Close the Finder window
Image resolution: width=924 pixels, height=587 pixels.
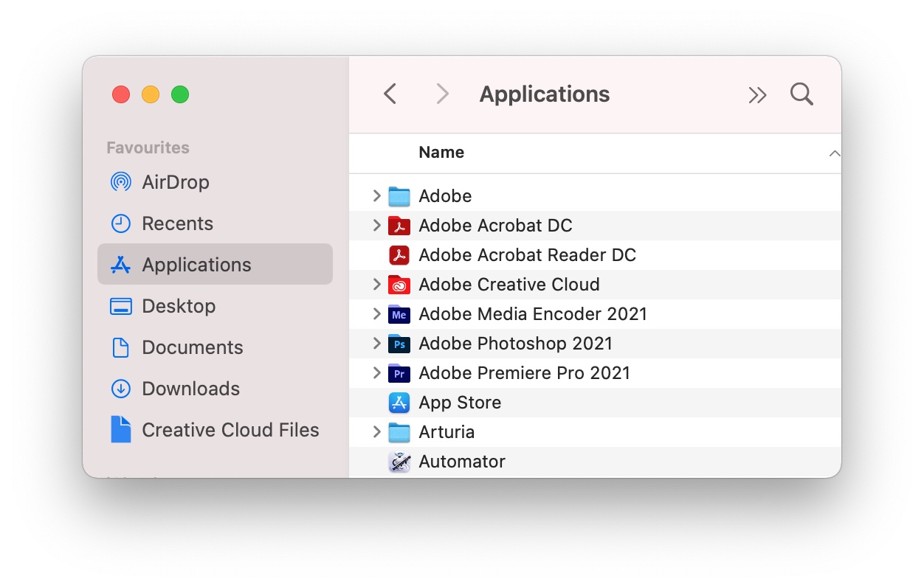click(121, 94)
